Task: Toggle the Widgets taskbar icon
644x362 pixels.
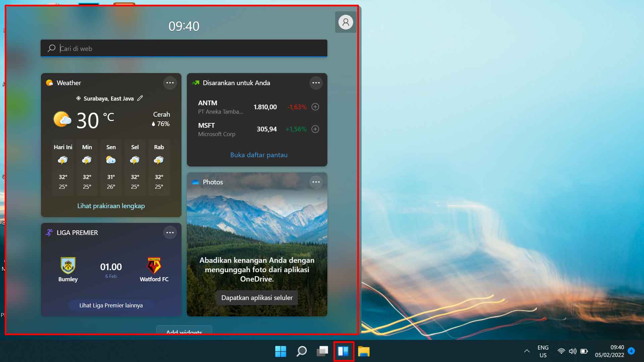Action: pos(343,351)
